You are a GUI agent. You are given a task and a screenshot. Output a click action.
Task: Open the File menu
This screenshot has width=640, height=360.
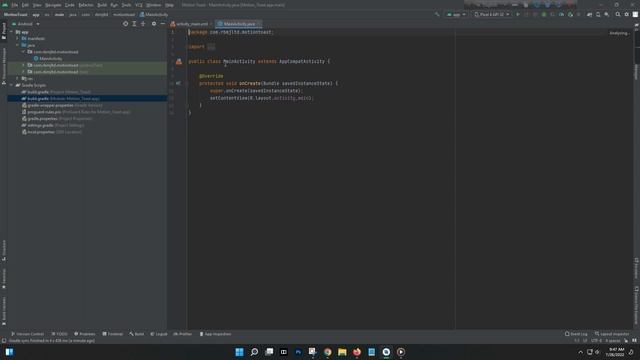[15, 5]
